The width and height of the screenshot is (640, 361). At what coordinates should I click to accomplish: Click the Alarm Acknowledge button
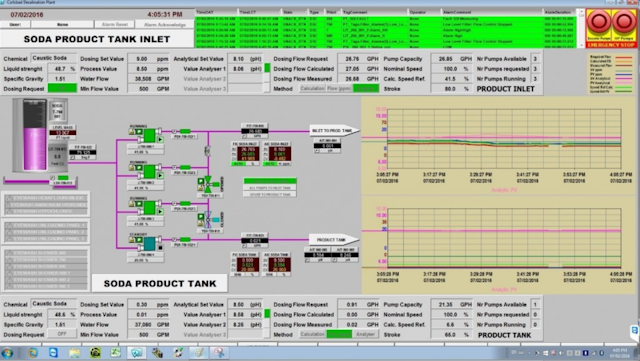click(165, 25)
